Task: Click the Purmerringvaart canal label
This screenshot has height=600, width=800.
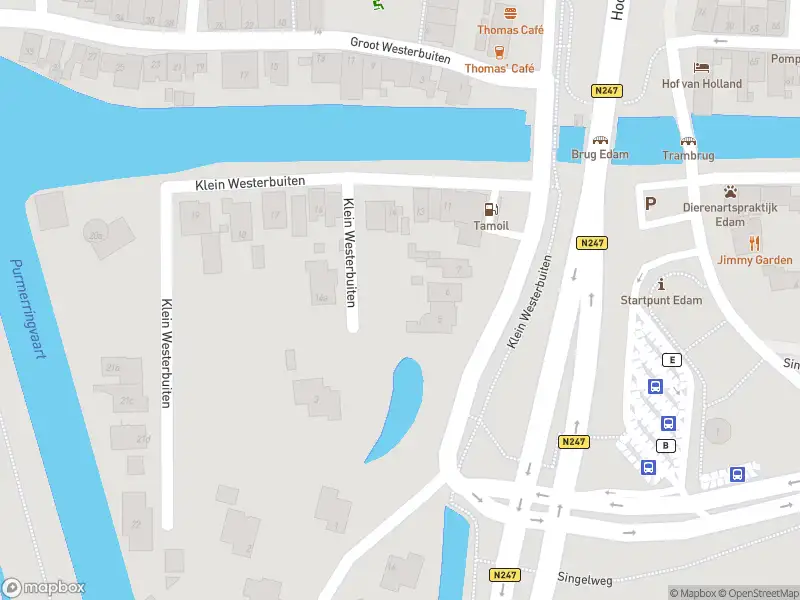Action: pyautogui.click(x=29, y=309)
